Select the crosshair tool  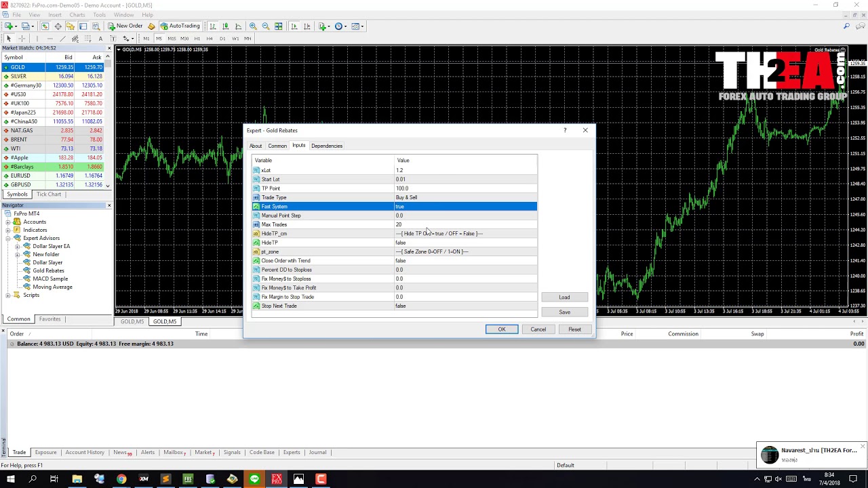pos(22,39)
